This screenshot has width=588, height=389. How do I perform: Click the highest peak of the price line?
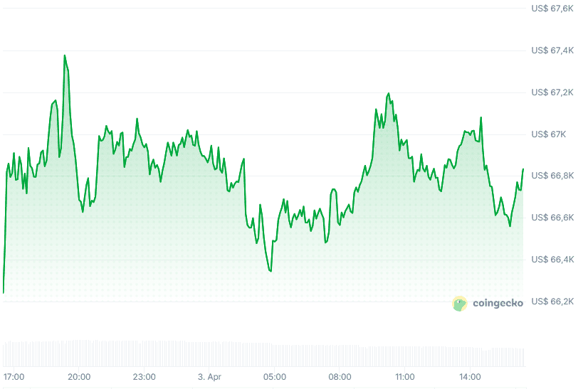pyautogui.click(x=65, y=55)
